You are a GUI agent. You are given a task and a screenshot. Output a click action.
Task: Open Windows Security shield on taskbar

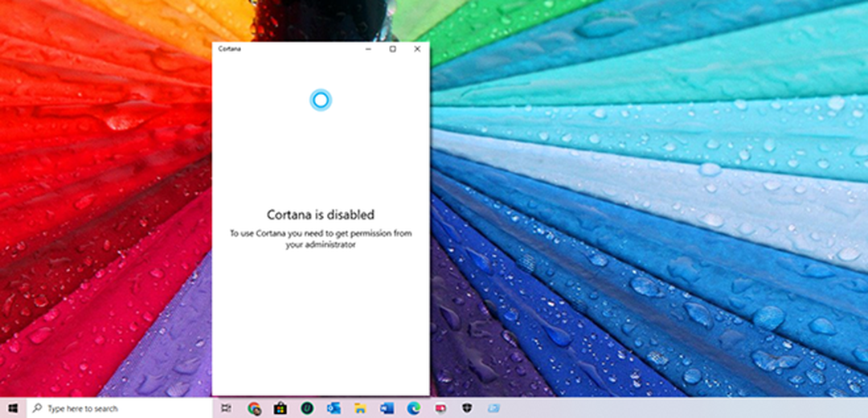click(467, 408)
